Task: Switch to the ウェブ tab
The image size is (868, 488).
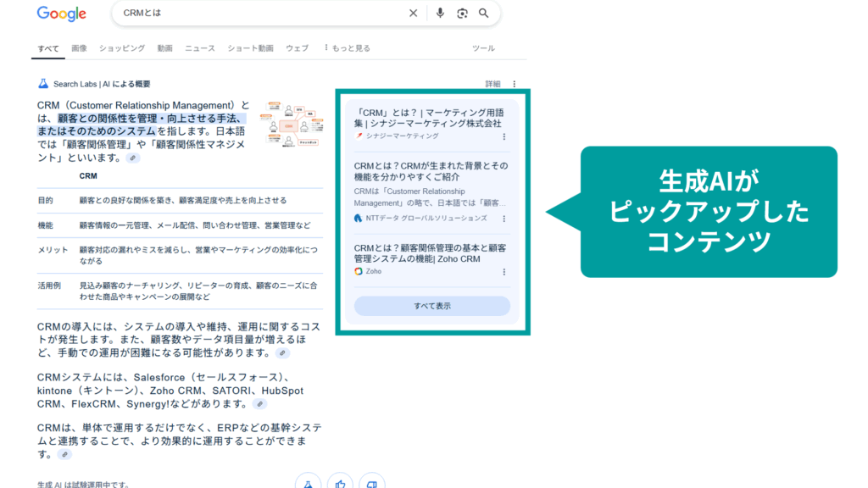Action: [298, 48]
